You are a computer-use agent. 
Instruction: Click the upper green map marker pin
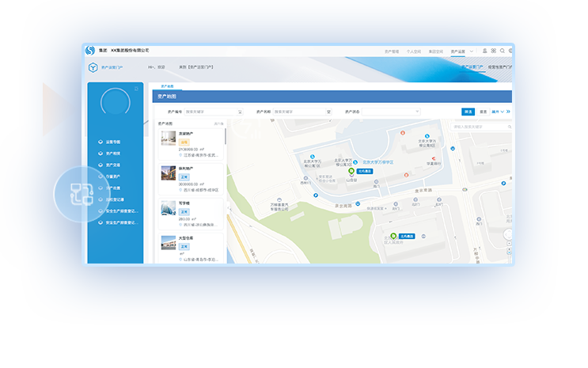(351, 172)
